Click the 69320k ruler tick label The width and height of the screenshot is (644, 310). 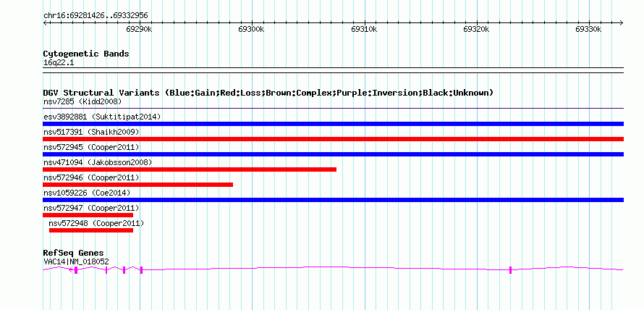tap(476, 29)
